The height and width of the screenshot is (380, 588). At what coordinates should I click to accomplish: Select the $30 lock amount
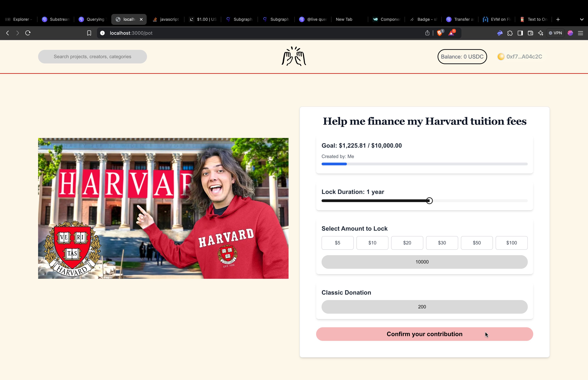[x=442, y=243]
